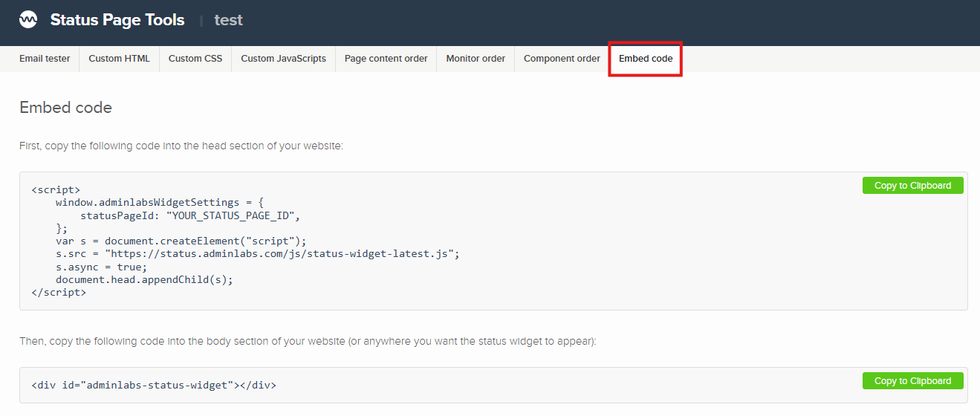Click the 'Then, copy the following code' instruction

coord(308,342)
